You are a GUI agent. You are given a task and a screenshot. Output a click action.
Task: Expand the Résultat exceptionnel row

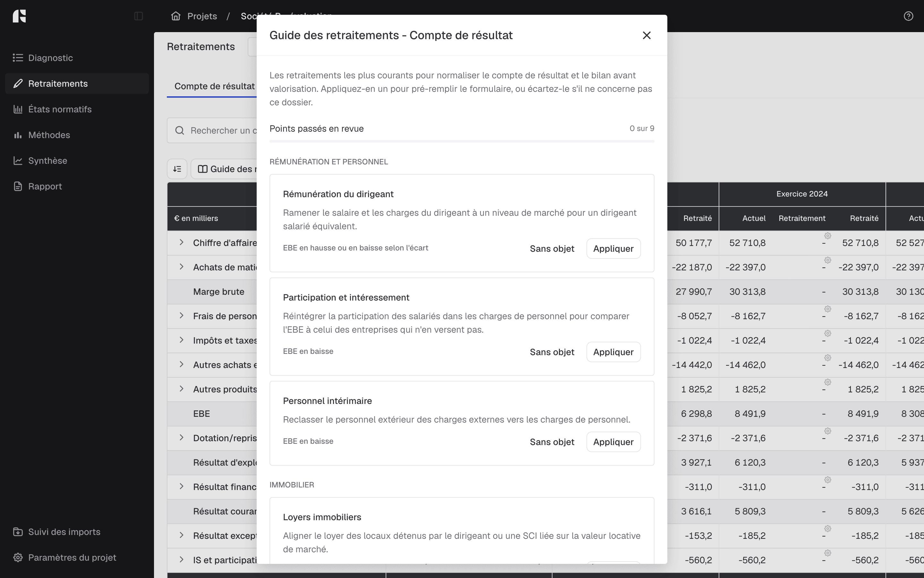[x=182, y=535]
